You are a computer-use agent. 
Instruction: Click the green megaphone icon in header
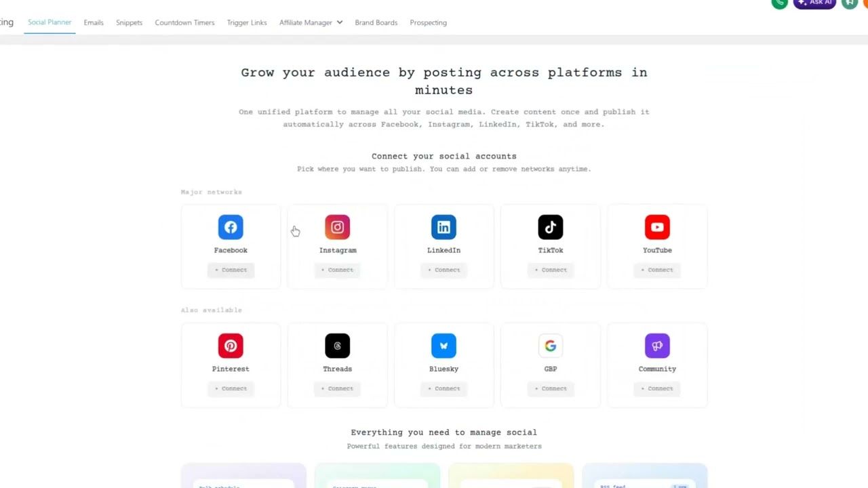850,3
